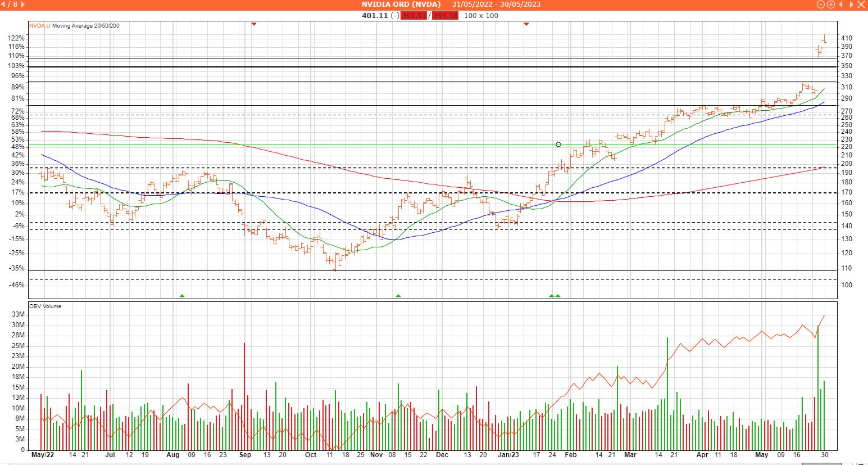The width and height of the screenshot is (868, 465).
Task: Select the green up marker in August
Action: click(x=181, y=296)
